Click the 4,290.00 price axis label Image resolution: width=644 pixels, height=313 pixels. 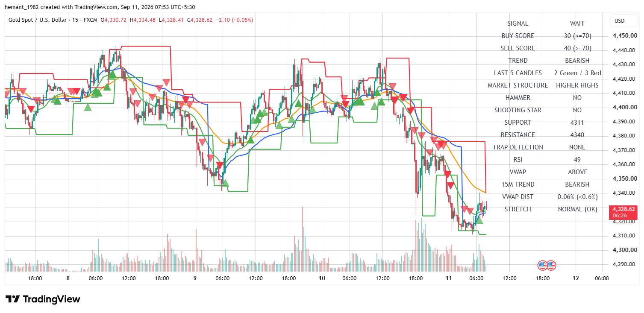[624, 264]
